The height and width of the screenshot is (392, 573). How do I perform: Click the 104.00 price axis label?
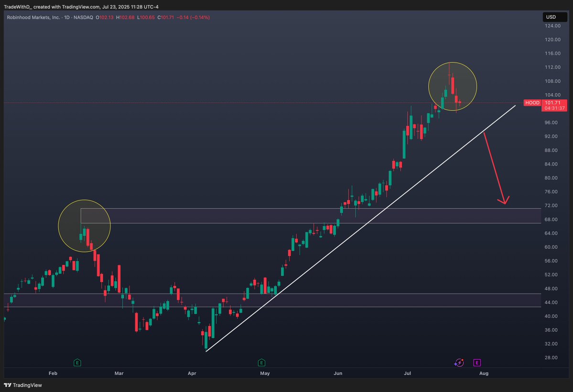point(552,95)
